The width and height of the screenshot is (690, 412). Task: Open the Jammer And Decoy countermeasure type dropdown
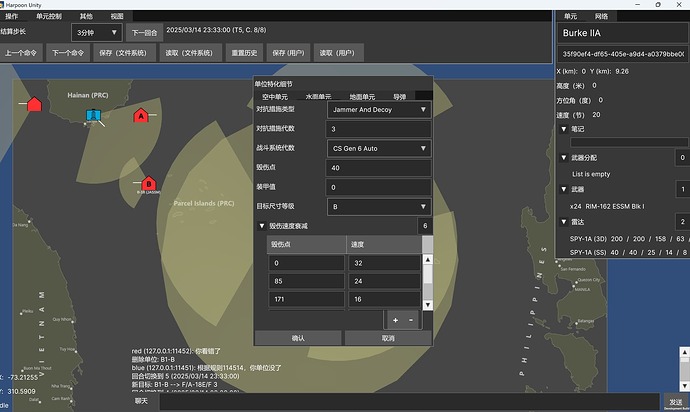tap(379, 110)
